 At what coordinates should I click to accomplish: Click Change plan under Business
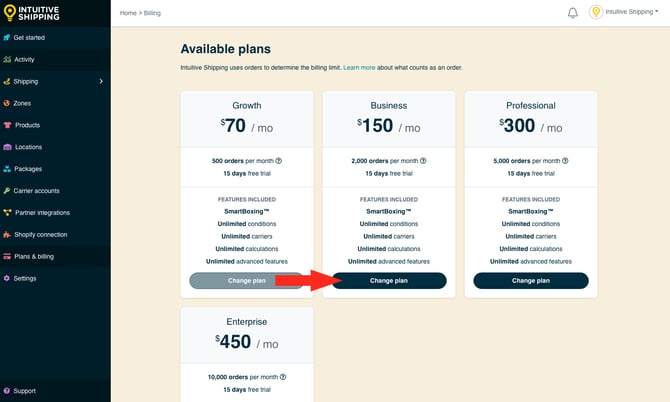(x=389, y=281)
